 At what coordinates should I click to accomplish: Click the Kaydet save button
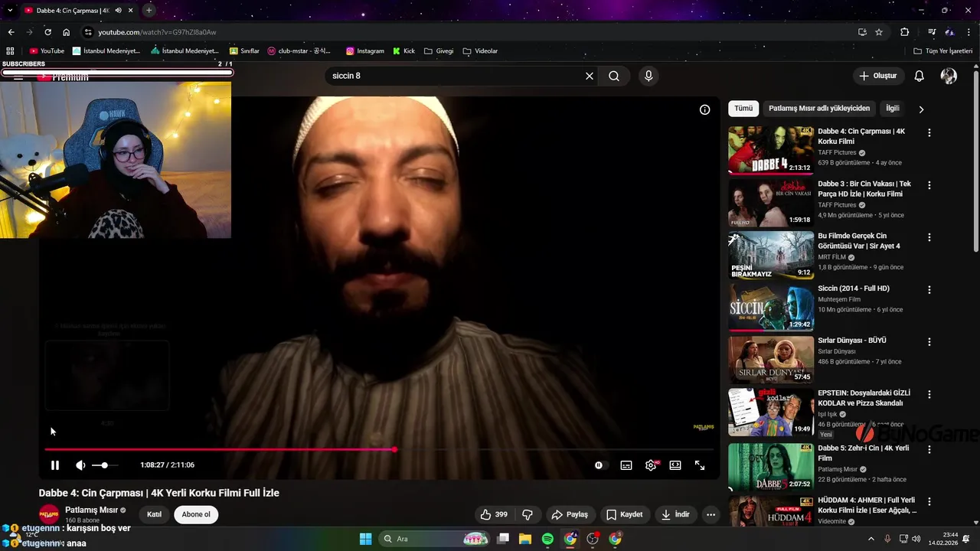(x=624, y=514)
